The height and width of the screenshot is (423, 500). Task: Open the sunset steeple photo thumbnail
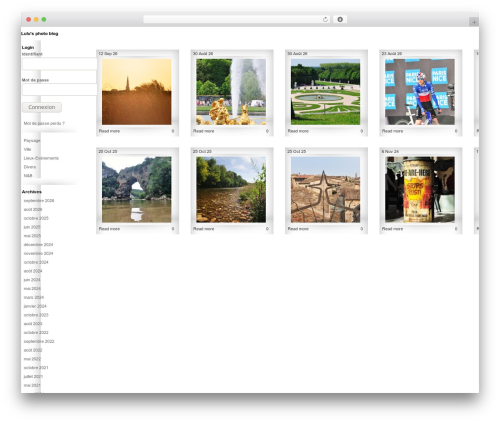(x=137, y=92)
